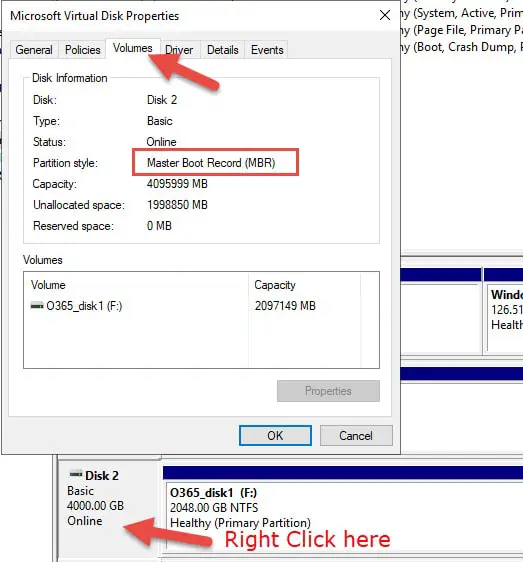This screenshot has width=523, height=562.
Task: Switch to the Details tab
Action: [223, 50]
